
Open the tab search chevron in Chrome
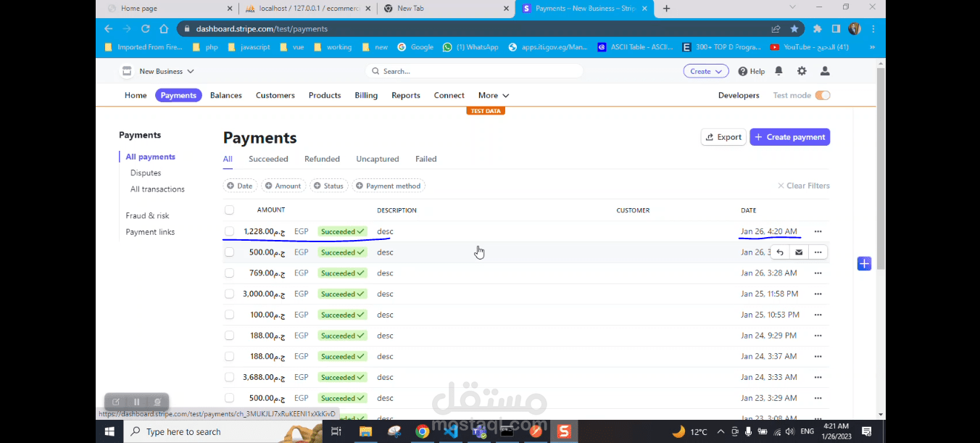coord(793,8)
